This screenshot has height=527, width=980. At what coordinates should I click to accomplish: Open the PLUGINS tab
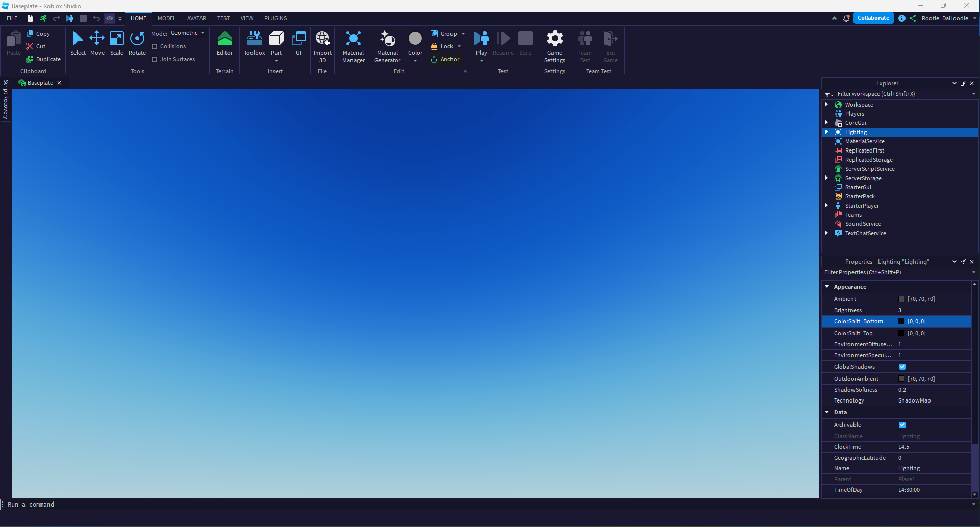(275, 18)
